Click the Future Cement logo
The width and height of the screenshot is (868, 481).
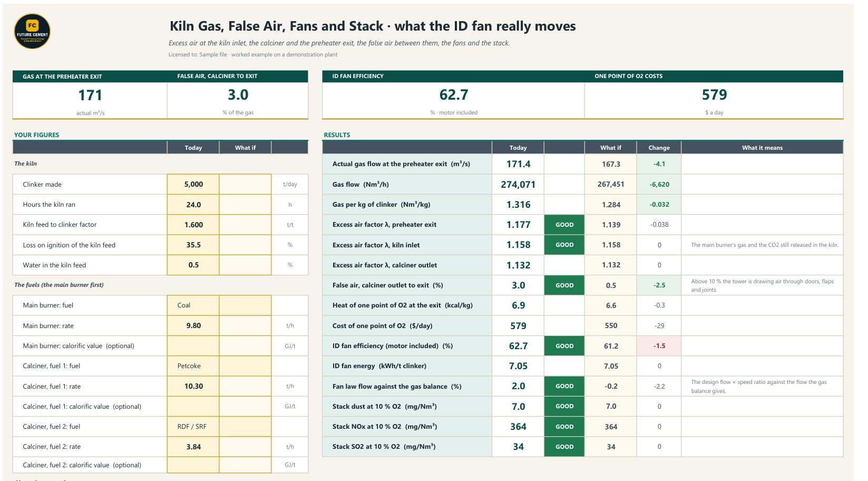[x=32, y=32]
